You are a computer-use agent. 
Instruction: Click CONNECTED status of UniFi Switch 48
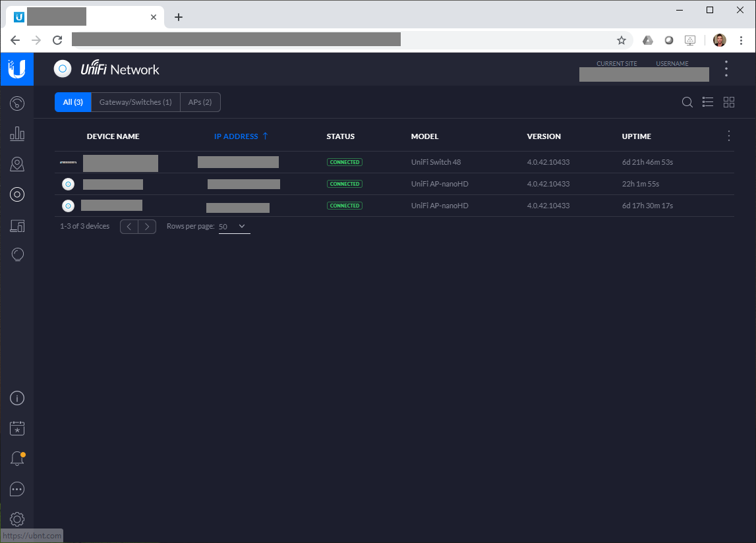click(345, 162)
